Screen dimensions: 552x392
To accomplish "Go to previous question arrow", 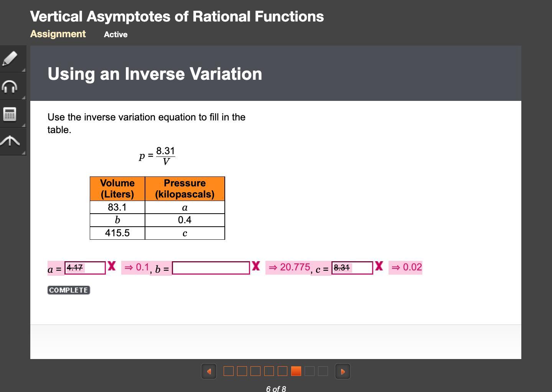I will 209,371.
